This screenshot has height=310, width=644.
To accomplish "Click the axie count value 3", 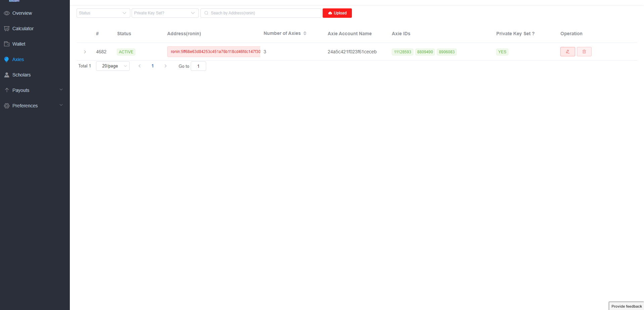I will click(x=265, y=52).
